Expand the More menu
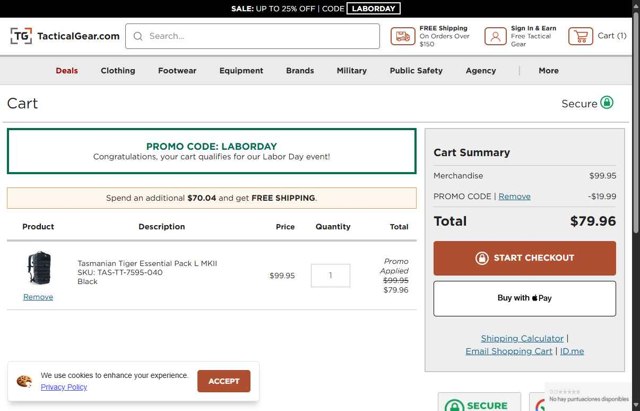The image size is (640, 411). 549,71
